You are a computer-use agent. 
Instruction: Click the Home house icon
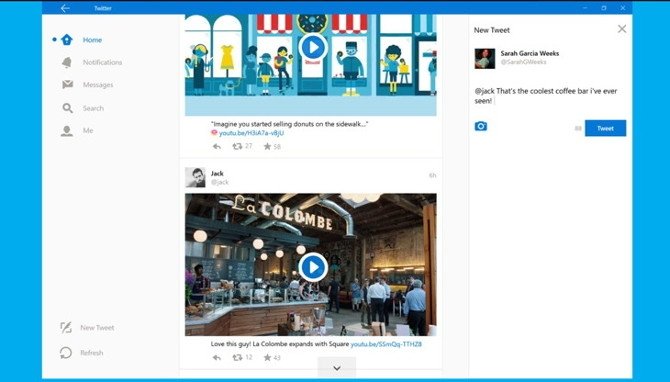[x=67, y=40]
